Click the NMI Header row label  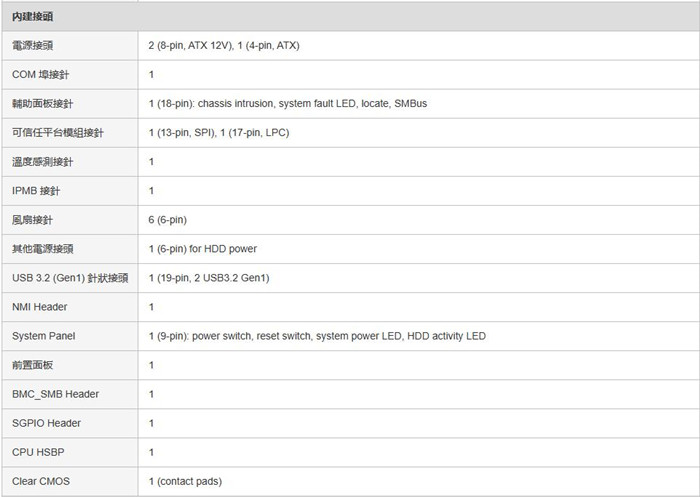pyautogui.click(x=39, y=307)
